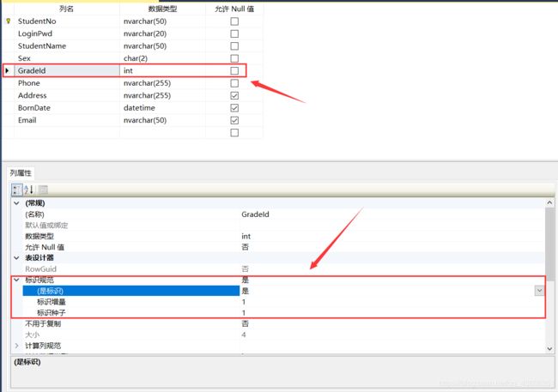Screen dimensions: 558x392
Task: Open the (是标识) value dropdown
Action: (x=539, y=291)
